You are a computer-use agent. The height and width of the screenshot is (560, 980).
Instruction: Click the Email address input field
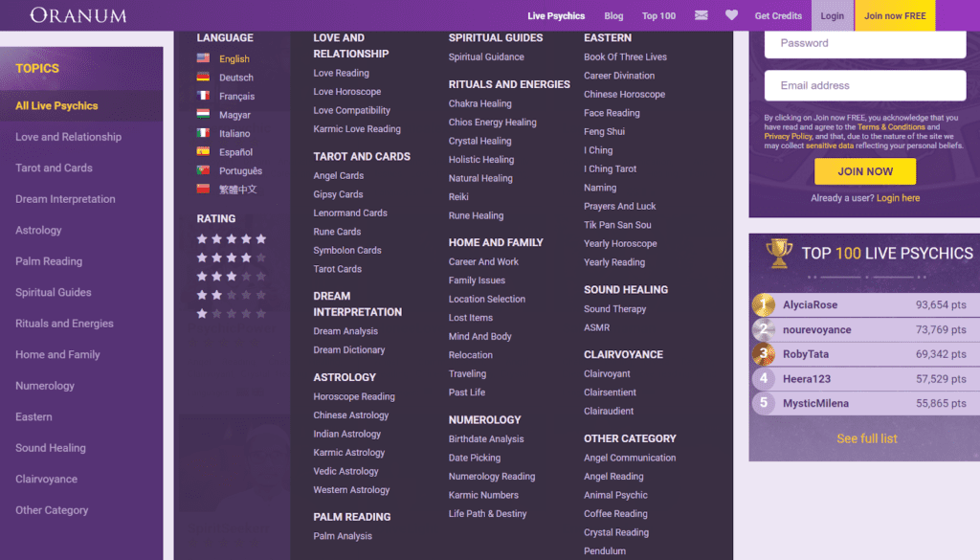[864, 85]
